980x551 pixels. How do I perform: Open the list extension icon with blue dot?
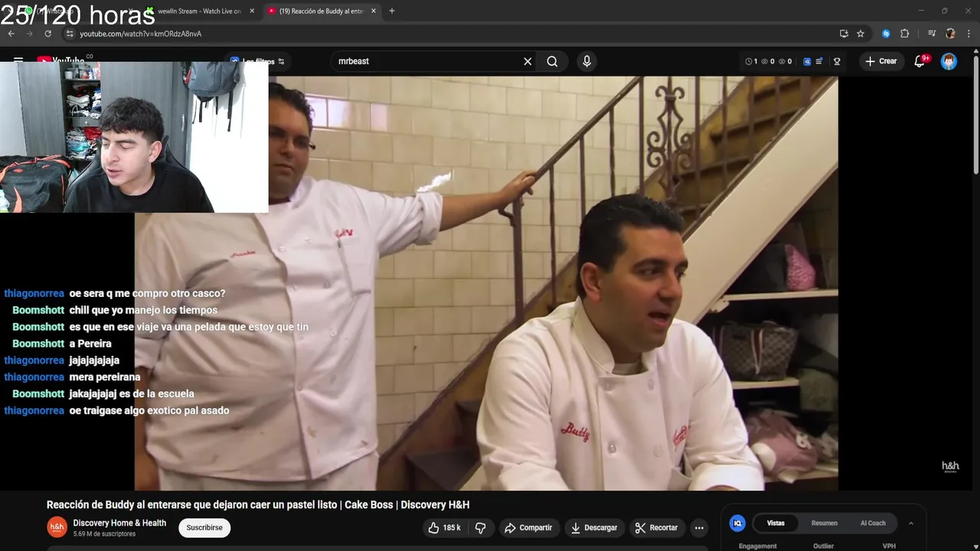[819, 61]
